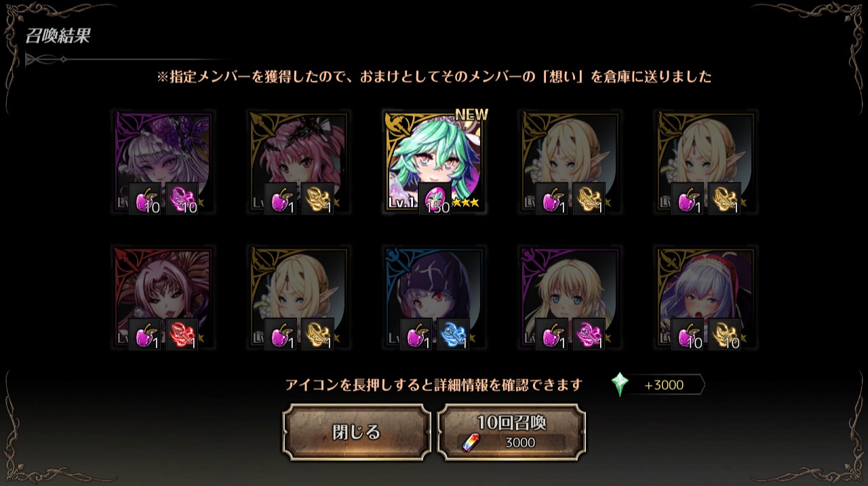Screen dimensions: 868x486
Task: Tap the hooded dark-haired character in blue frame
Action: point(434,298)
